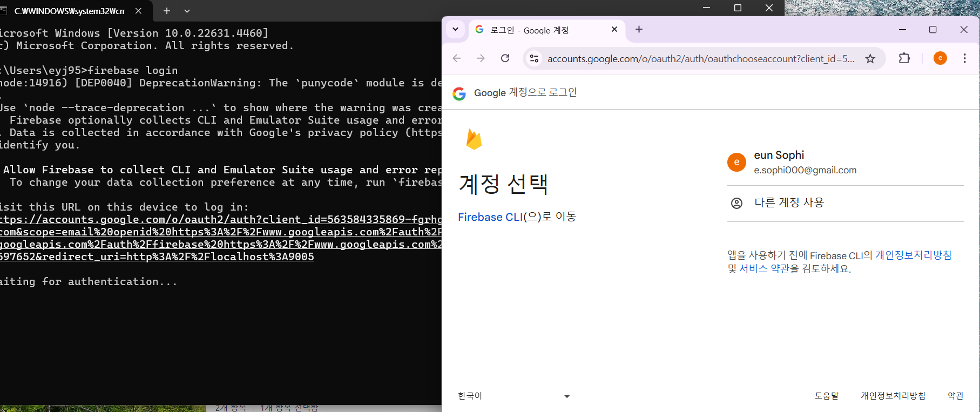The image size is (980, 412).
Task: Click Chrome's forward arrow
Action: click(x=481, y=58)
